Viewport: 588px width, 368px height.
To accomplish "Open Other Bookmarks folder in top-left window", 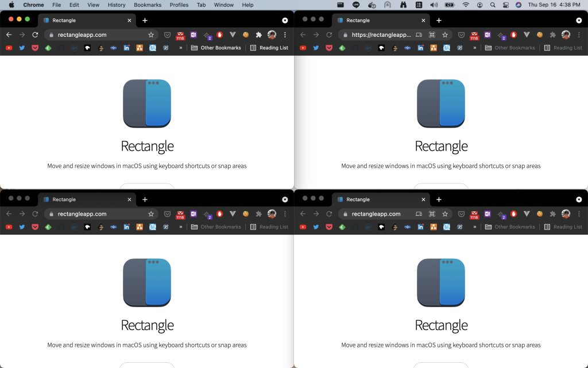I will (x=216, y=48).
